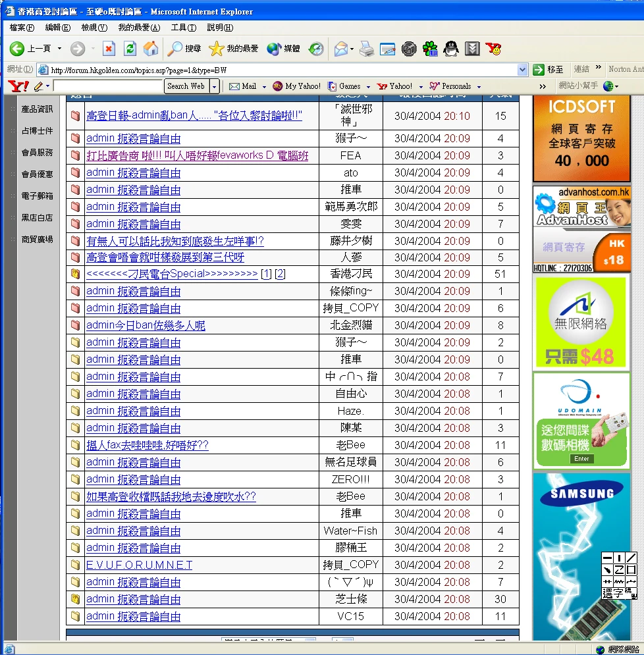Expand Yahoo toolbar overflow chevron
Viewport: 644px width, 655px height.
point(543,86)
